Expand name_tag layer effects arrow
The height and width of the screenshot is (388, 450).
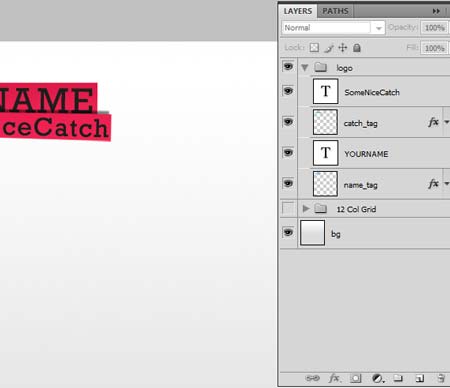click(x=447, y=184)
